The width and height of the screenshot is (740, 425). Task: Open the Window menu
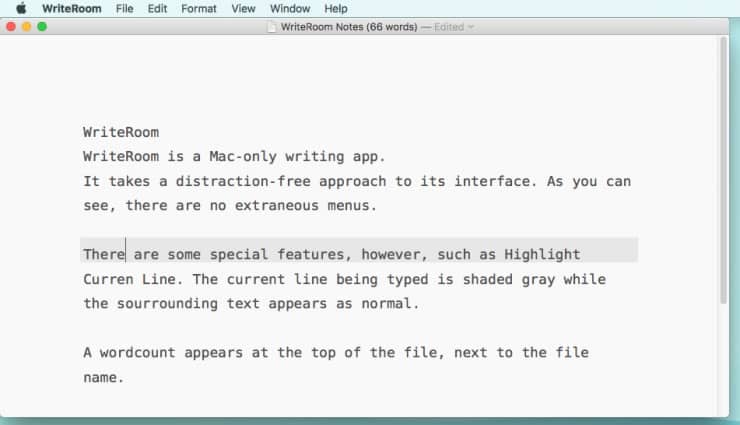pyautogui.click(x=290, y=8)
